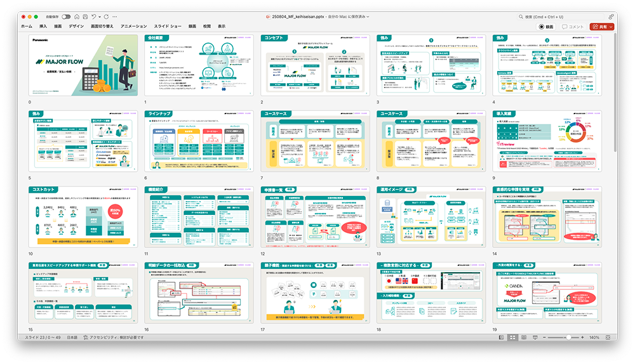Select the 導入実績 slide 9
Image resolution: width=635 pixels, height=364 pixels.
pos(547,141)
